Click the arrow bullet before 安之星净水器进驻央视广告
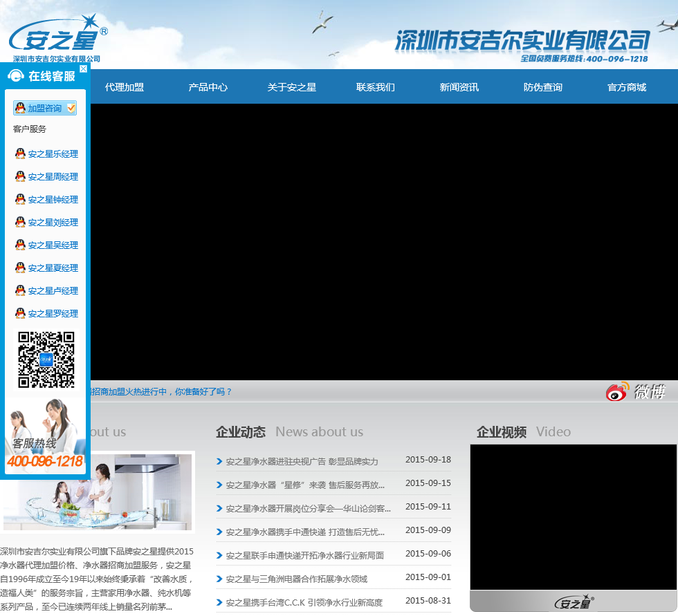Screen dimensions: 678x616 tap(219, 462)
